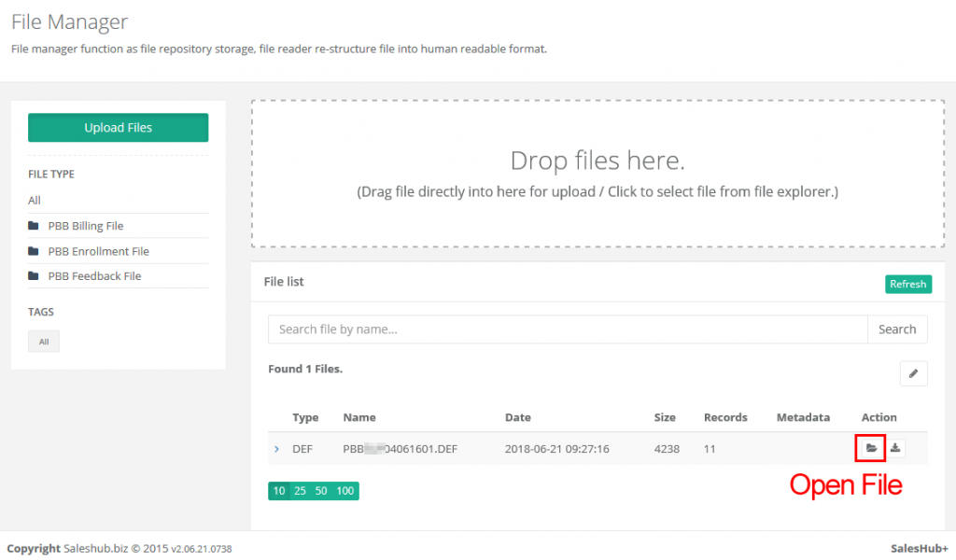Click folder icon beside PBB Enrollment File
Viewport: 956px width, 560px height.
(34, 251)
